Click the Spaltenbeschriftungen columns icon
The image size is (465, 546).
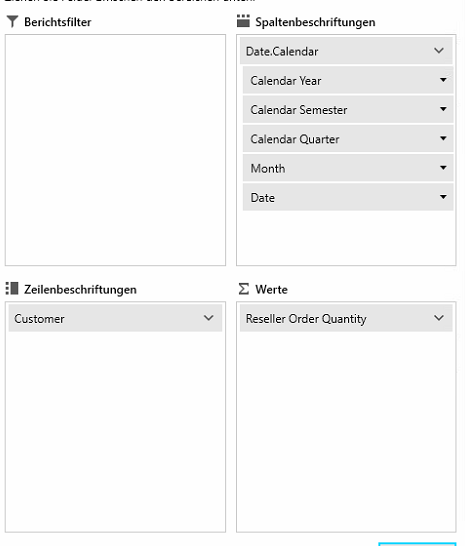pyautogui.click(x=243, y=21)
